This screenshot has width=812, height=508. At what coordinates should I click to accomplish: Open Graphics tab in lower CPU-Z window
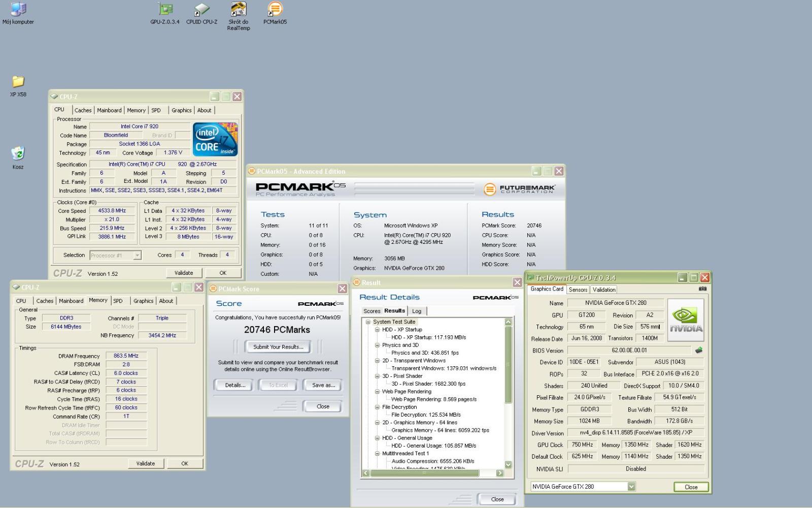pyautogui.click(x=144, y=301)
